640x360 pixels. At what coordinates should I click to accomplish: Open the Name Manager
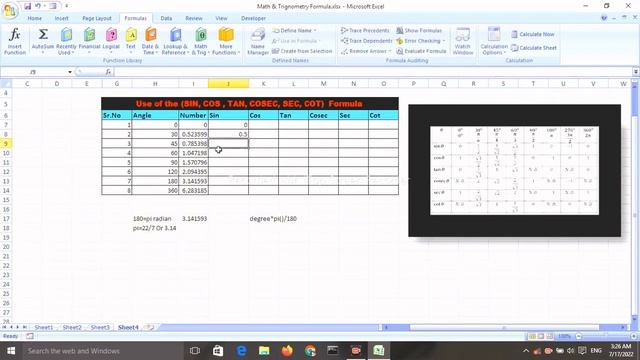click(258, 41)
